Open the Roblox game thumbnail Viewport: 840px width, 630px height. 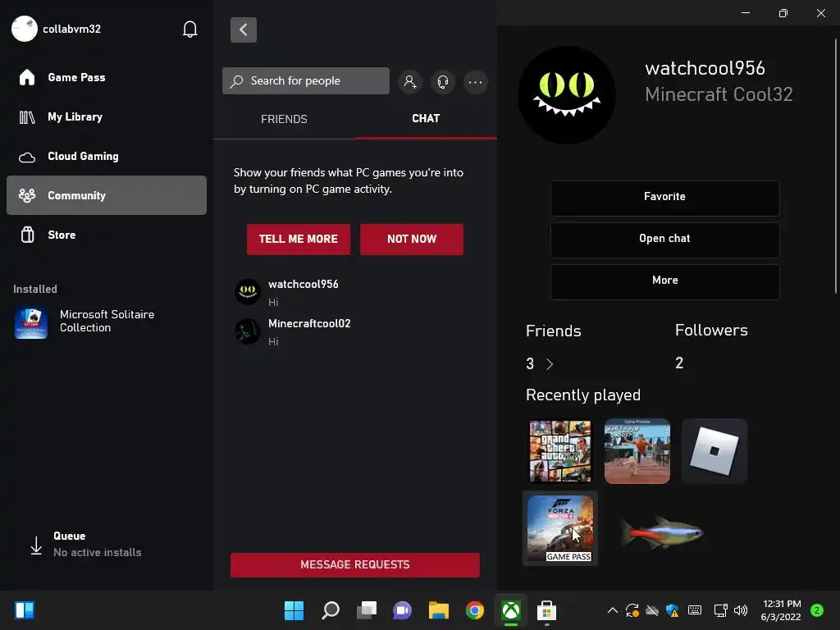(714, 451)
